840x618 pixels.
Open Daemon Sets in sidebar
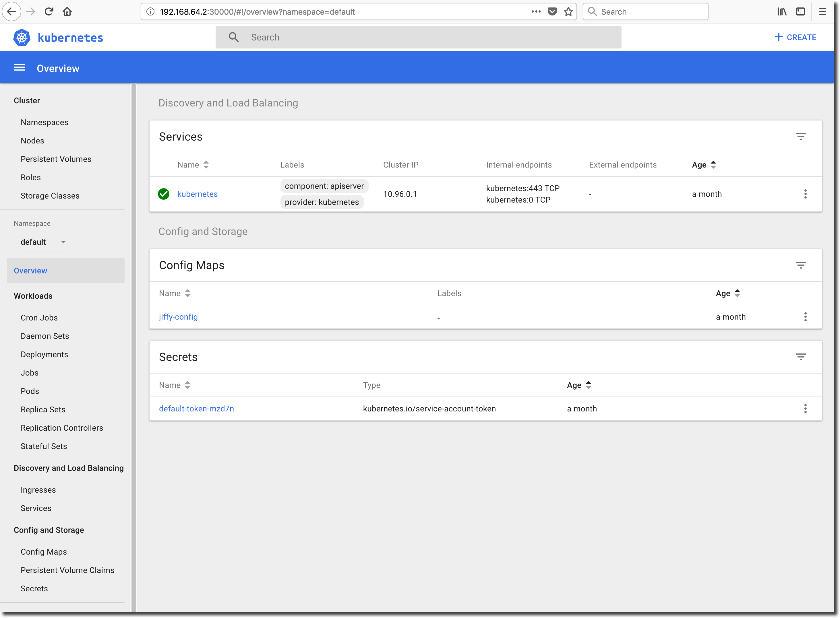44,336
